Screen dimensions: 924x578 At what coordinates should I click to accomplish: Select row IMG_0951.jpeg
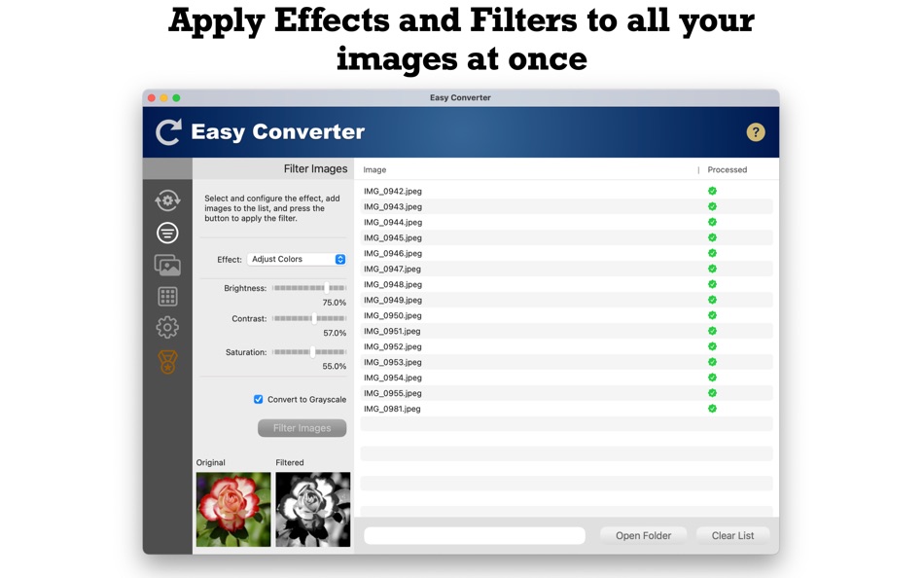coord(566,331)
